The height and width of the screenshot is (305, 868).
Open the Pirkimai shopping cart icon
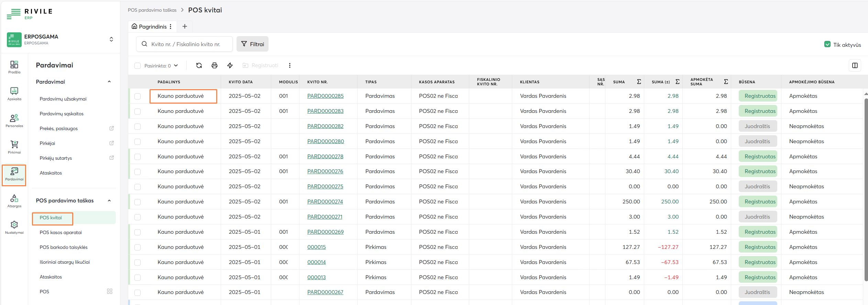tap(14, 147)
